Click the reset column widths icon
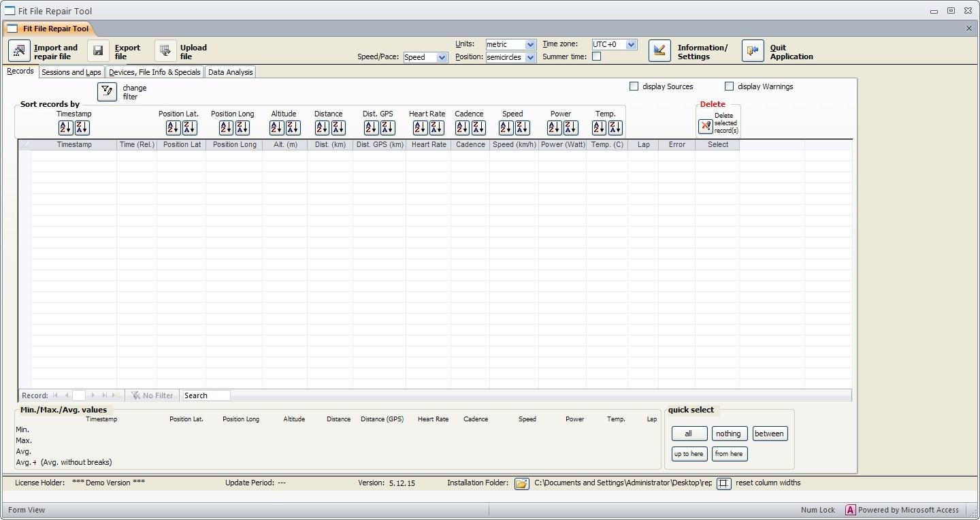 click(x=723, y=483)
